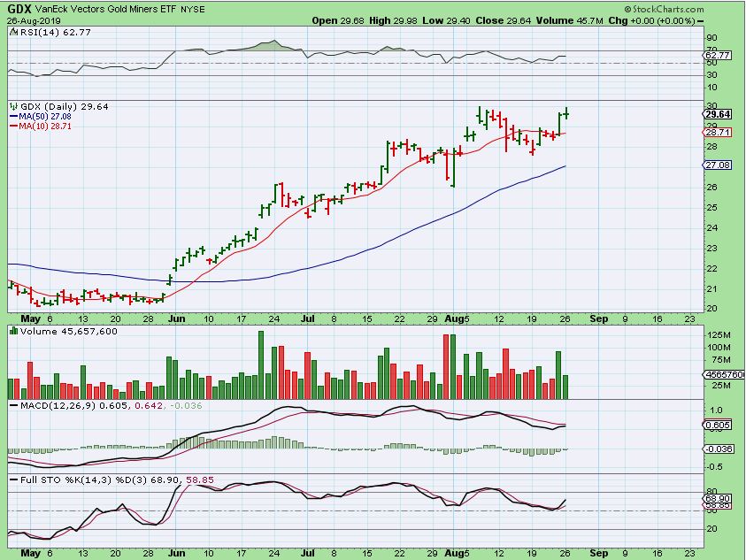
Task: Click the Volume 45.7M header value
Action: [570, 20]
